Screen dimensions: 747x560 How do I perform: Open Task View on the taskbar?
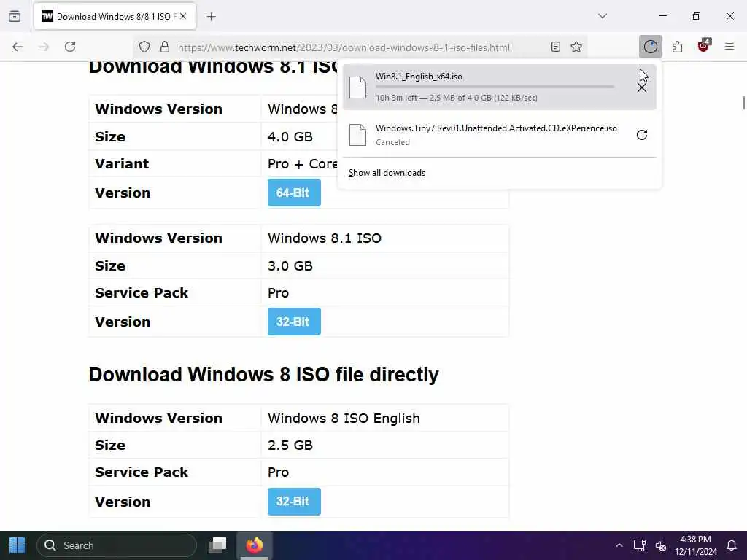pos(217,545)
